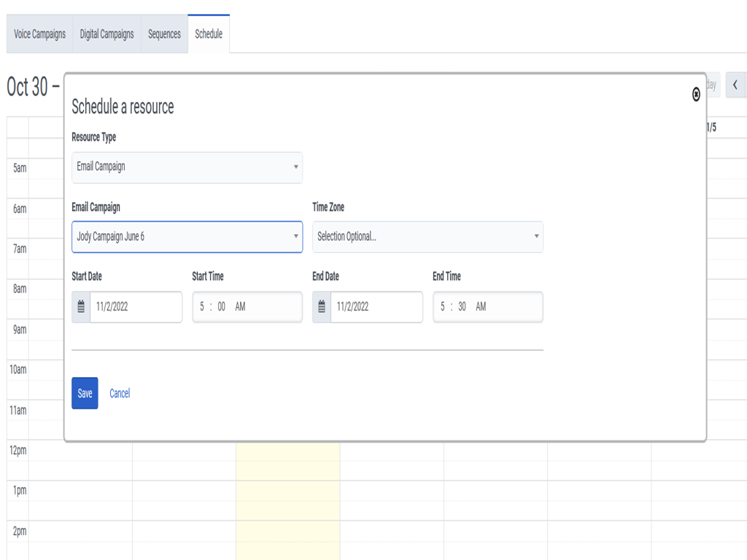Open the Resource Type dropdown

coord(187,167)
